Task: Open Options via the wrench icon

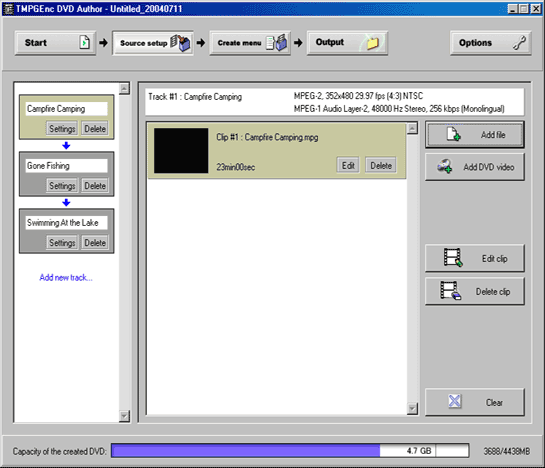Action: 519,43
